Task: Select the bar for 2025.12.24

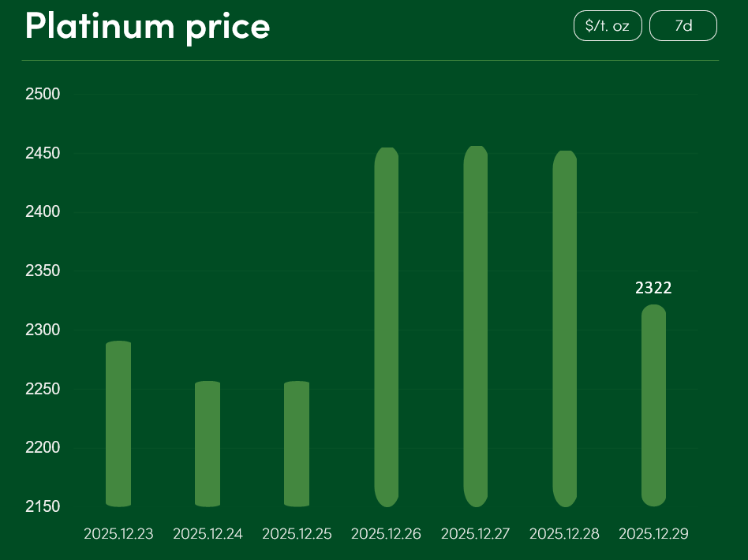Action: point(208,443)
